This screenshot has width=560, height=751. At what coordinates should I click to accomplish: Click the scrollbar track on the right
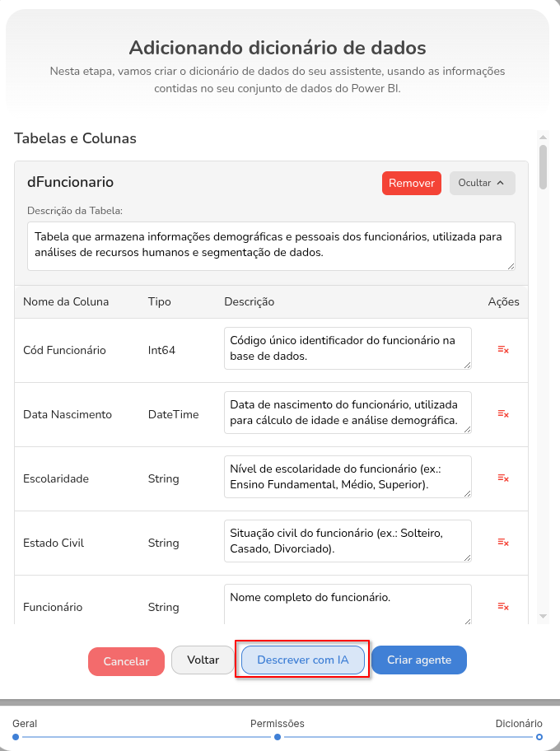coord(544,371)
